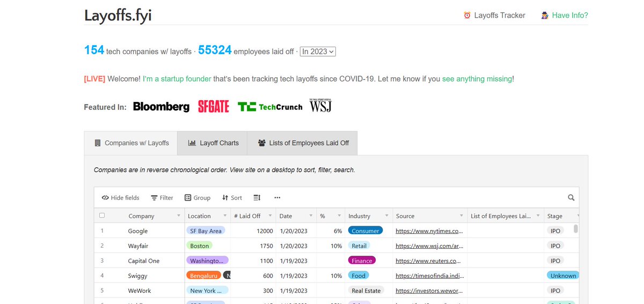The width and height of the screenshot is (644, 304).
Task: Click the 12000 laid off cell
Action: tap(253, 231)
